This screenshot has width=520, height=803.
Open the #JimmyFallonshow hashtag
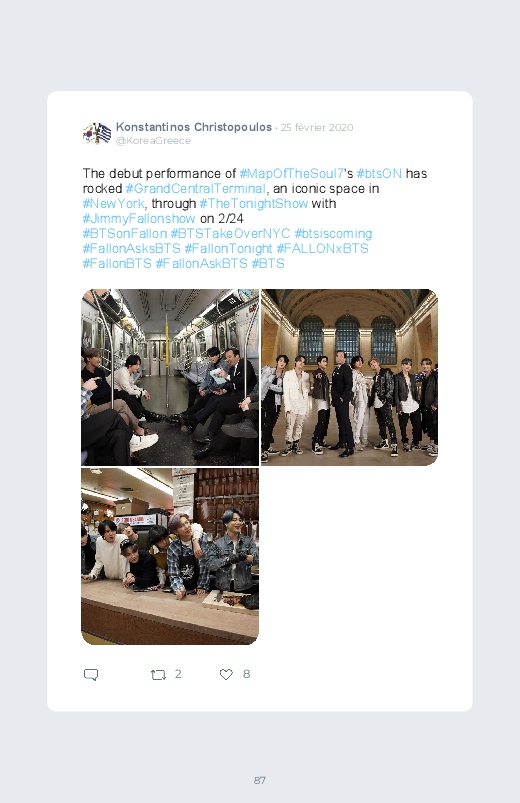[139, 219]
